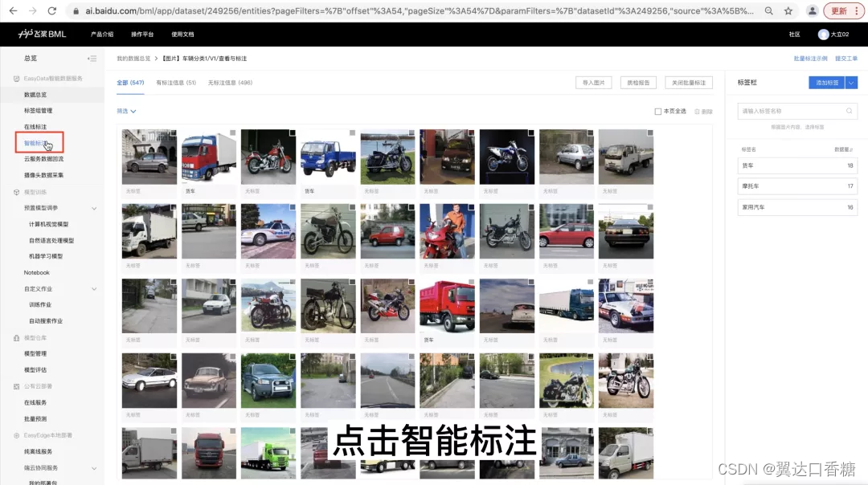Expand the 预置模型调参 chevron
Viewport: 868px width, 485px height.
tap(94, 209)
